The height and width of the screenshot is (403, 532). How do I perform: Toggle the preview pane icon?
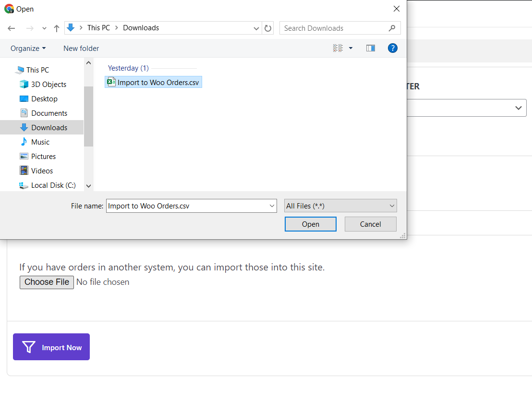[x=370, y=48]
